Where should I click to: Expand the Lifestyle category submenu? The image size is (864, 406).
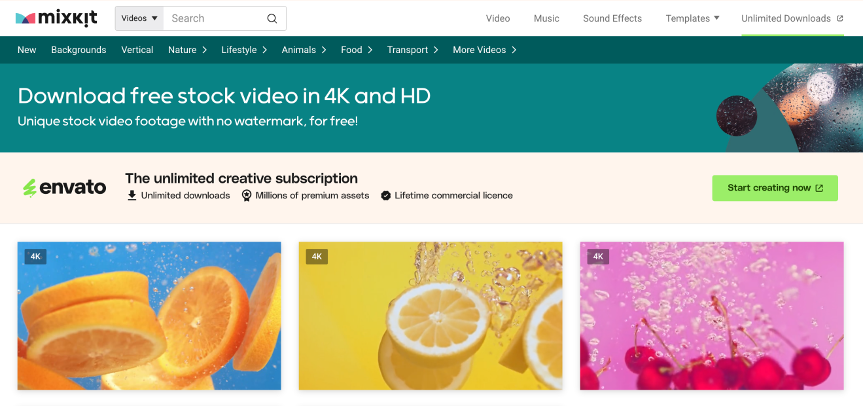pos(244,50)
